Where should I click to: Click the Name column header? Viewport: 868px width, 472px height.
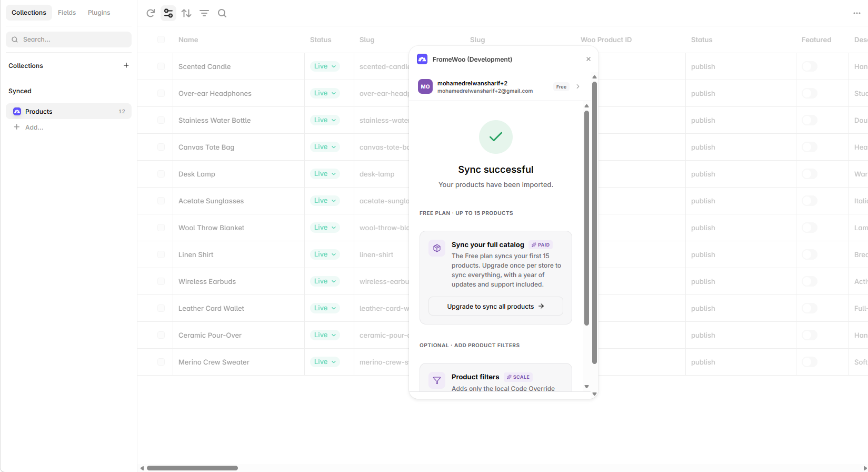pyautogui.click(x=188, y=40)
